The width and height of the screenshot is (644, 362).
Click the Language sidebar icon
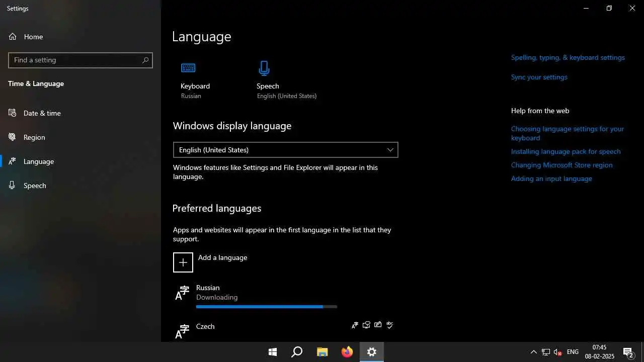(13, 161)
